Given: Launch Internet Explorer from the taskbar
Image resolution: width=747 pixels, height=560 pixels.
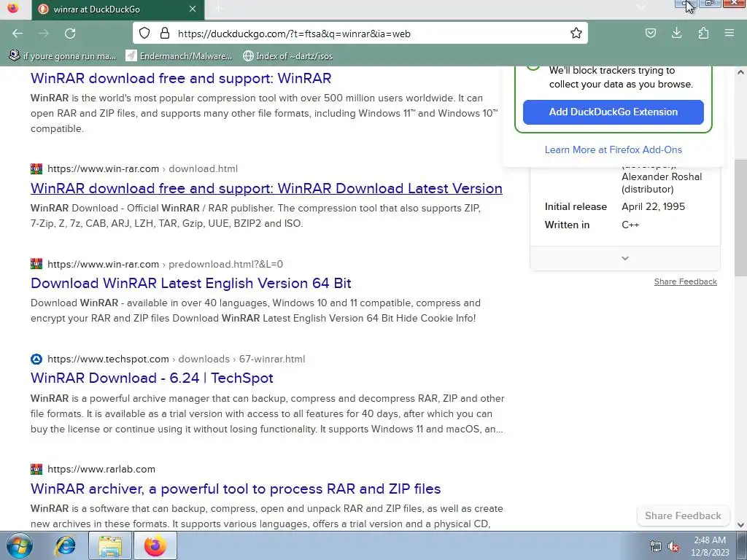Looking at the screenshot, I should click(x=65, y=545).
